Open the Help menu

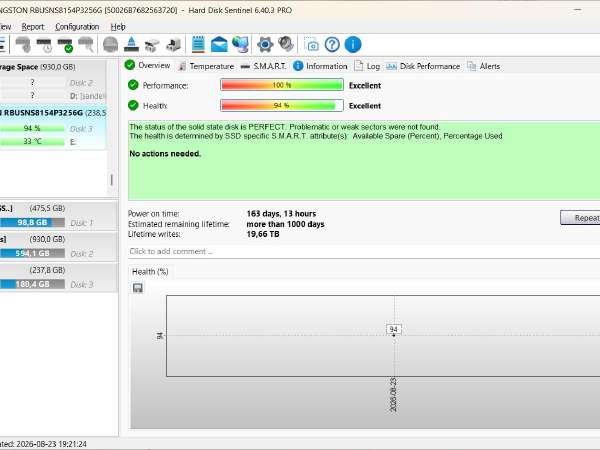[118, 27]
